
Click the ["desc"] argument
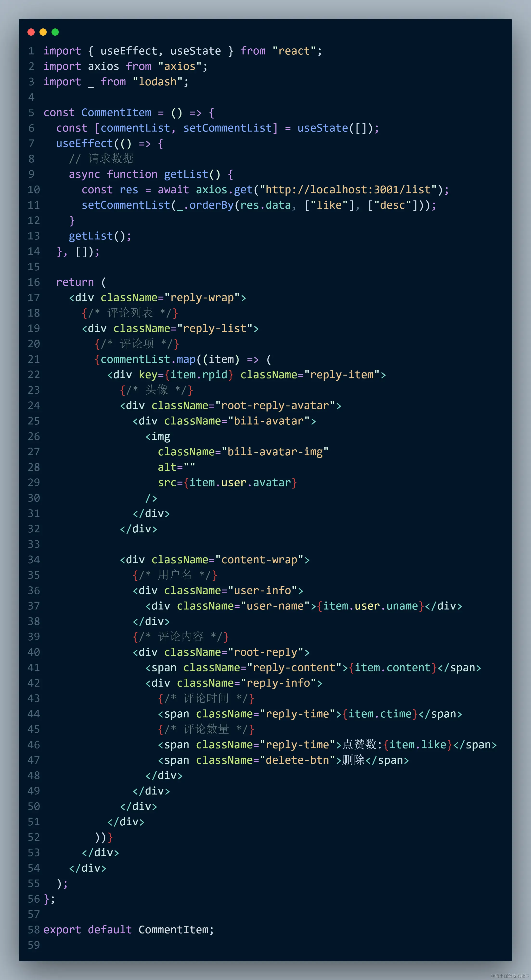[x=393, y=205]
